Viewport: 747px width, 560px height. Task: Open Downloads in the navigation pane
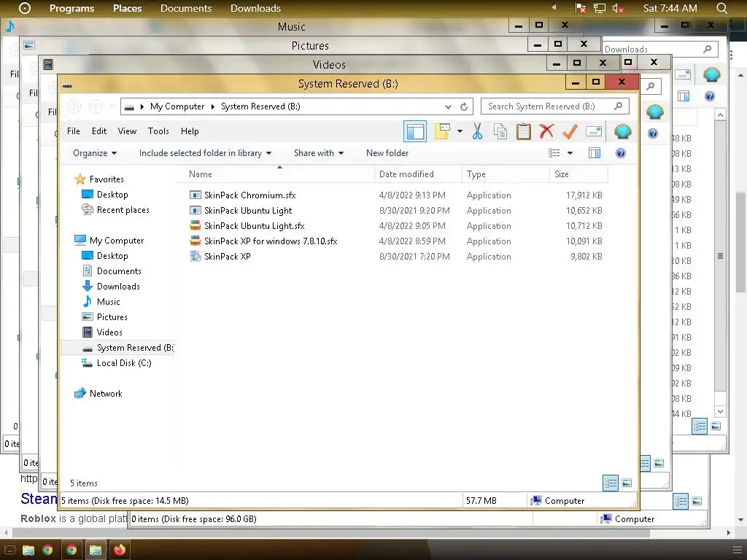coord(118,286)
